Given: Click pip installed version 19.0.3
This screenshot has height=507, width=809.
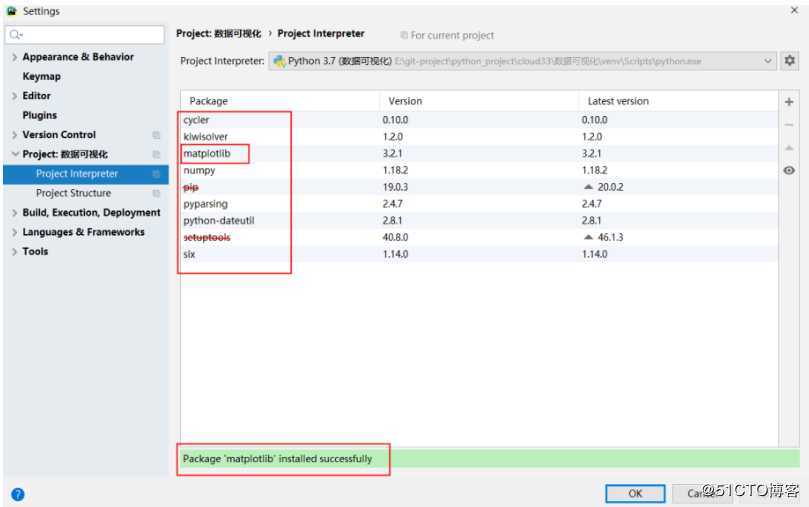Looking at the screenshot, I should 395,187.
